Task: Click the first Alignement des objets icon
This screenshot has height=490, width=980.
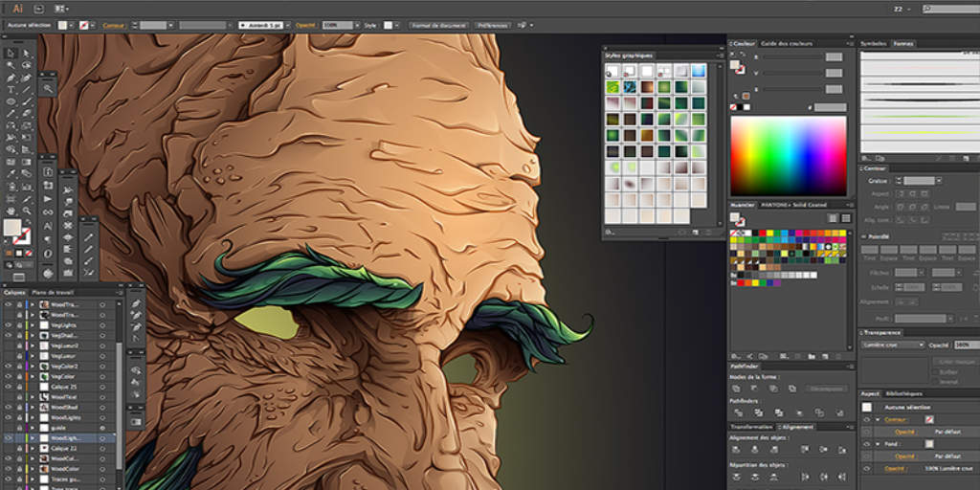Action: tap(736, 449)
